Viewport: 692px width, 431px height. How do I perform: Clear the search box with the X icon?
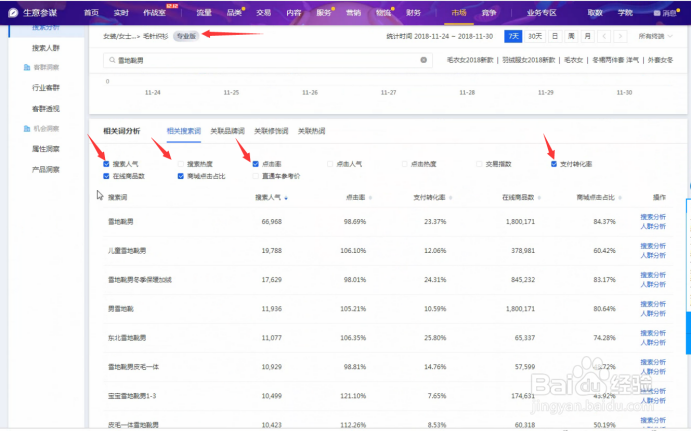[424, 60]
